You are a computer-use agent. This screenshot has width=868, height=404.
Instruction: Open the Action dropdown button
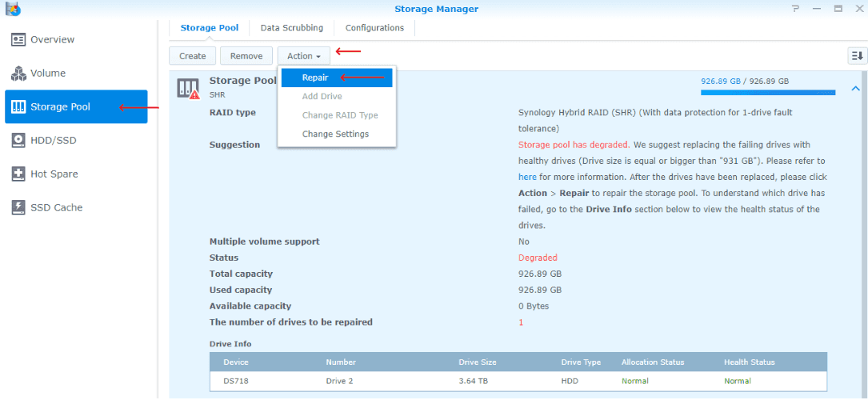(x=304, y=56)
